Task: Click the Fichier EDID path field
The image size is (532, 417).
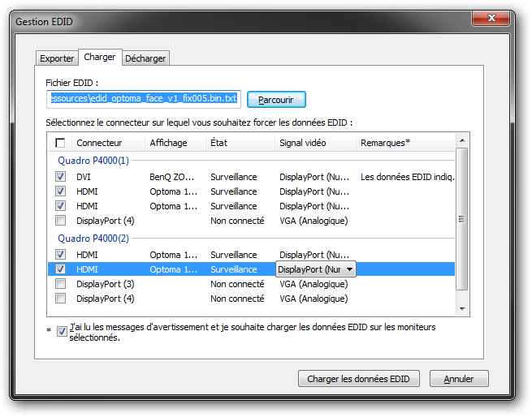Action: (143, 99)
